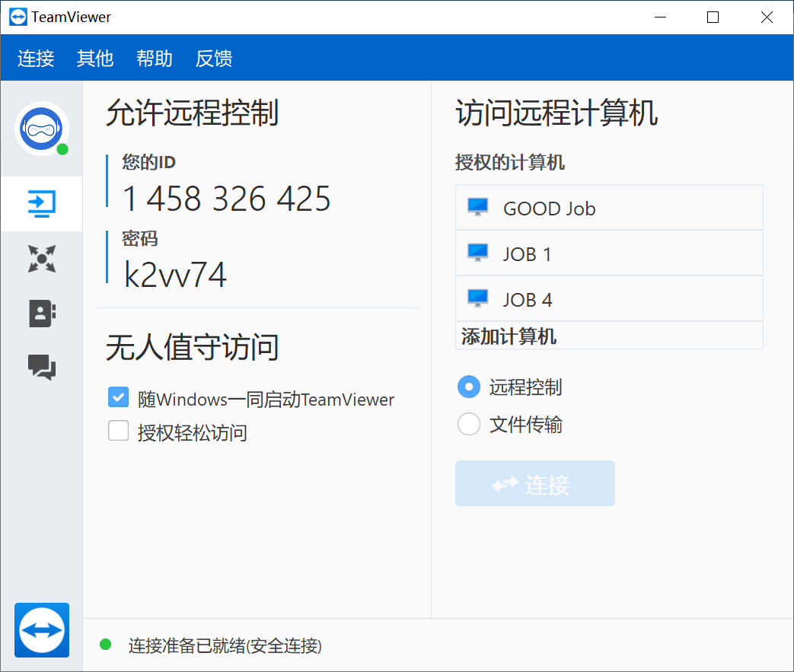Screen dimensions: 794x672
Task: Open the Meeting sidebar icon
Action: (x=42, y=259)
